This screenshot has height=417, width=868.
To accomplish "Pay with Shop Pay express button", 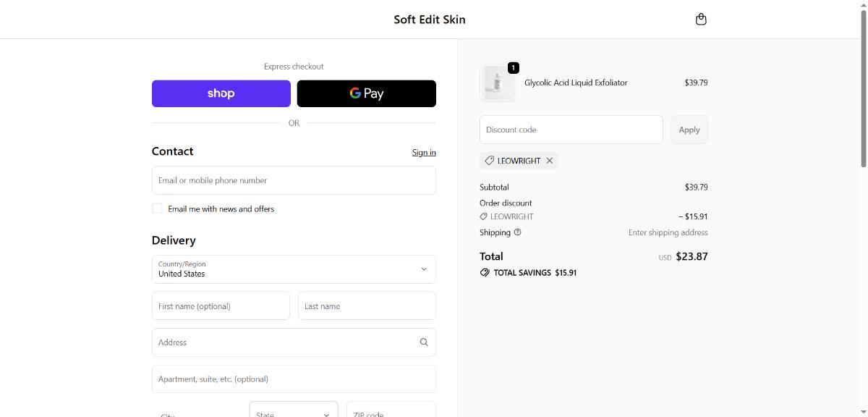I will click(221, 93).
